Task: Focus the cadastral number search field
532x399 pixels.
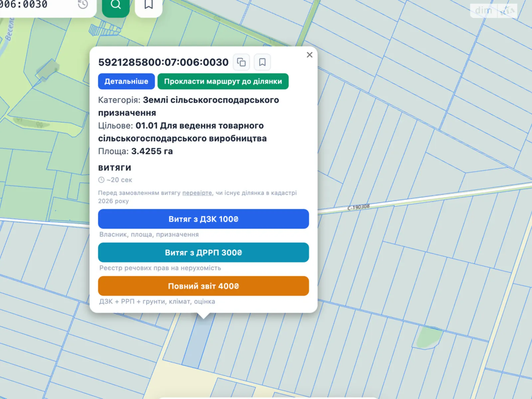Action: (x=33, y=5)
